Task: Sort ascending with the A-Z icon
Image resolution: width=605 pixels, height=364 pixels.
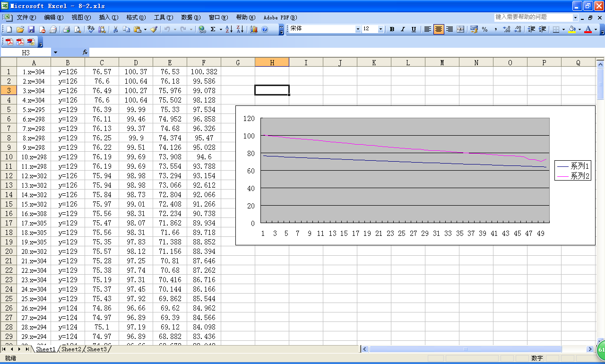Action: (229, 29)
